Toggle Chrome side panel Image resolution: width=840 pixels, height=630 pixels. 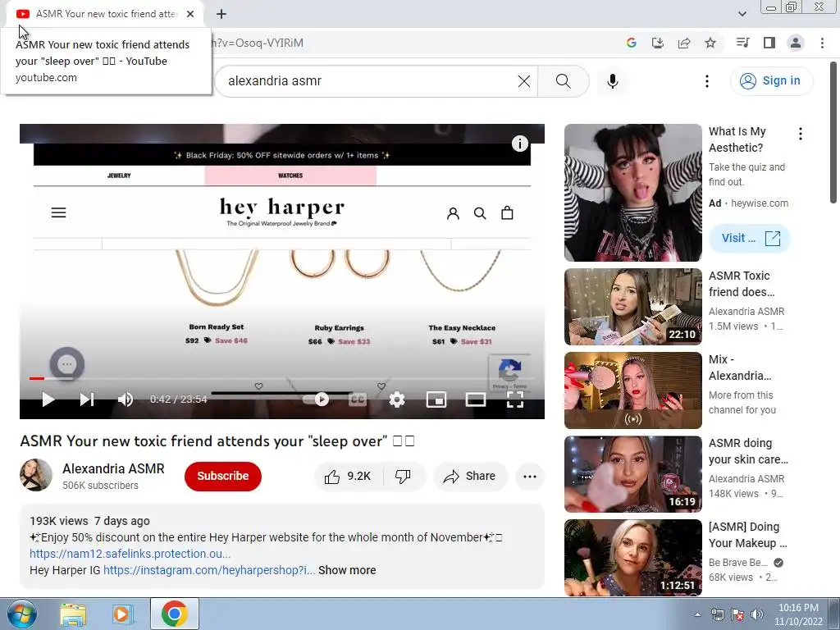(x=769, y=43)
